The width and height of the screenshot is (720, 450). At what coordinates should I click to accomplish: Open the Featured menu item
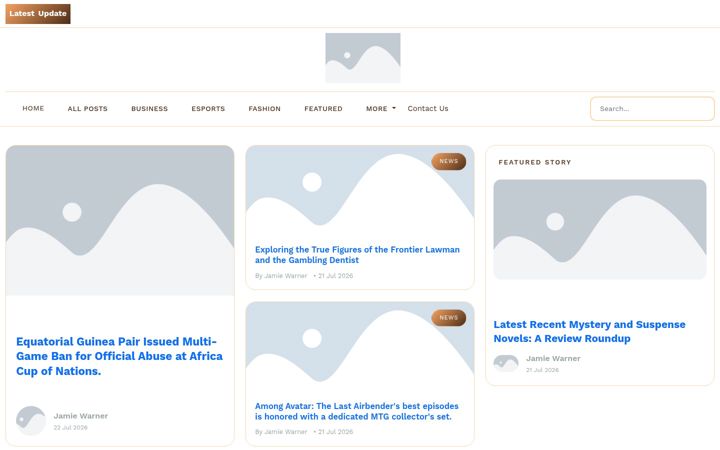[323, 109]
